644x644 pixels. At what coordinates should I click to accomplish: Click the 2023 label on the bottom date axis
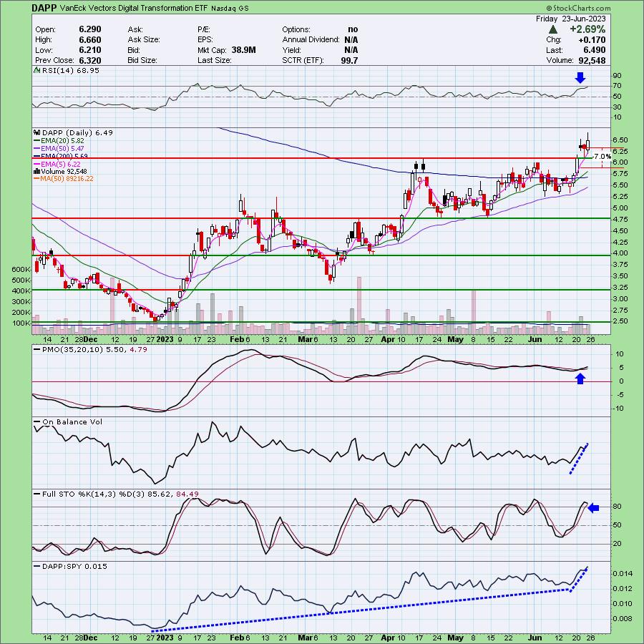(x=165, y=638)
